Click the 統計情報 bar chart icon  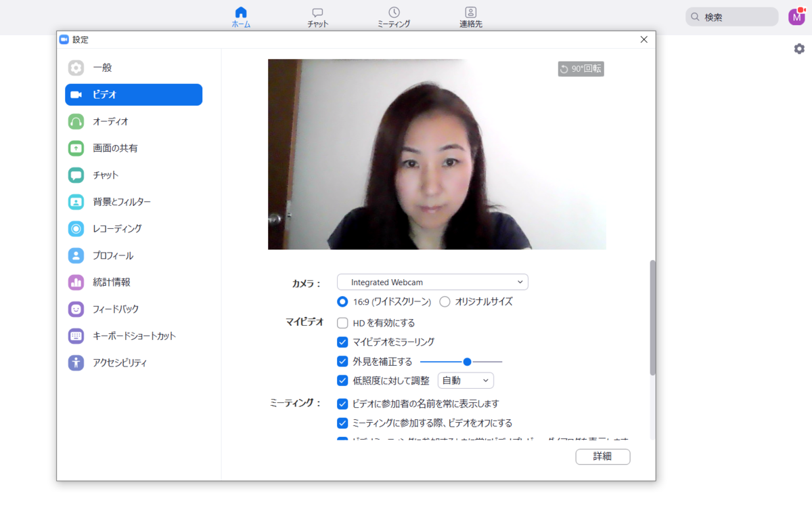coord(76,282)
